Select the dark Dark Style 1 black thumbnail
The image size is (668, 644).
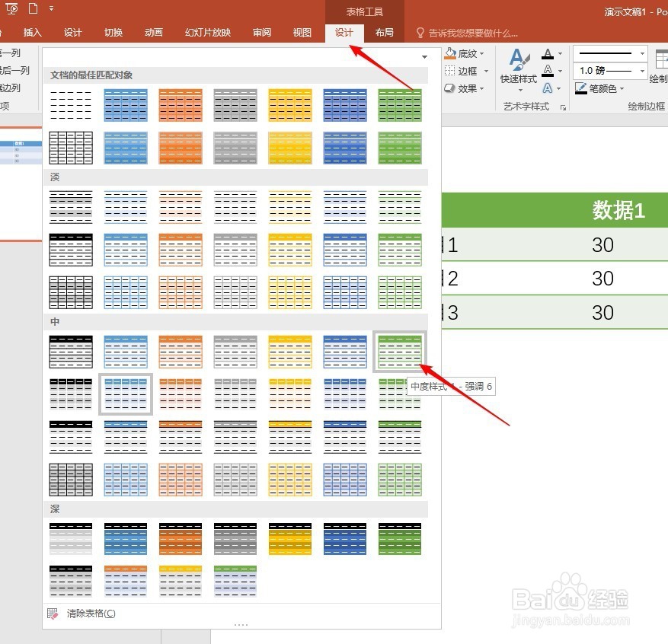pyautogui.click(x=71, y=539)
